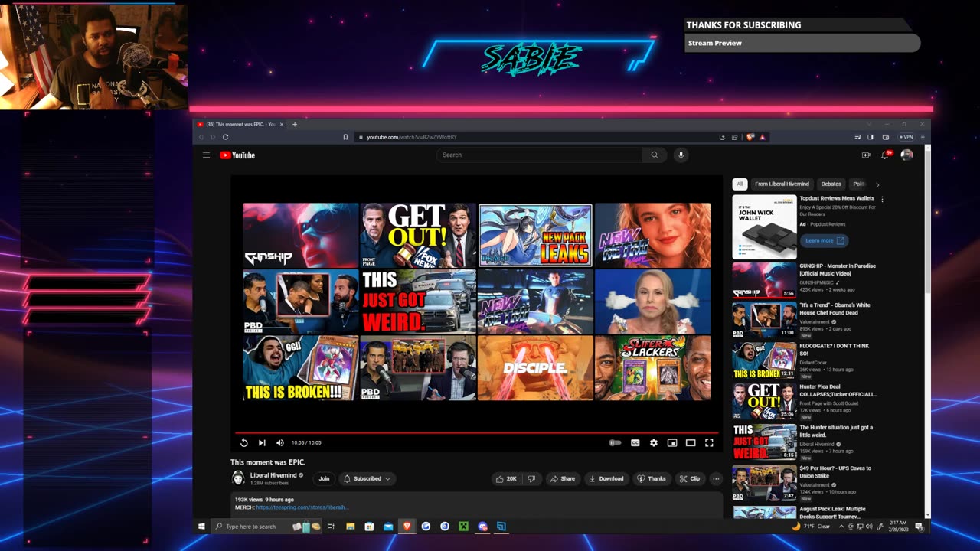
Task: Click the YouTube search input field
Action: pos(540,155)
